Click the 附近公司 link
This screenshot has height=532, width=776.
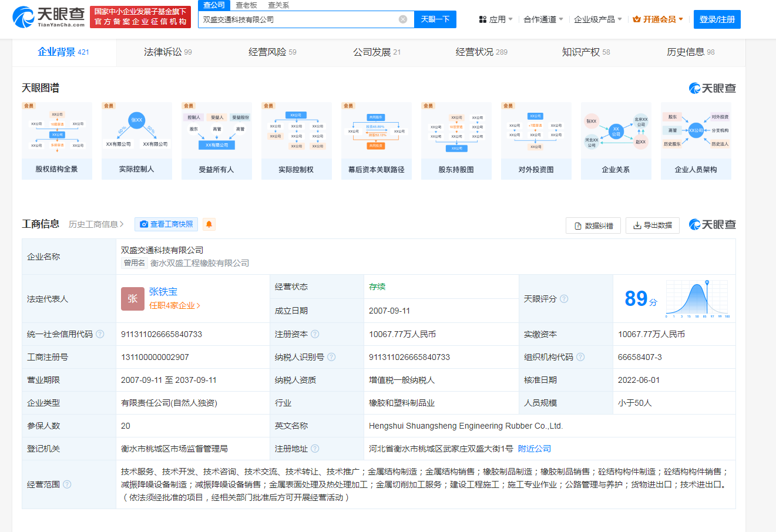pos(535,449)
